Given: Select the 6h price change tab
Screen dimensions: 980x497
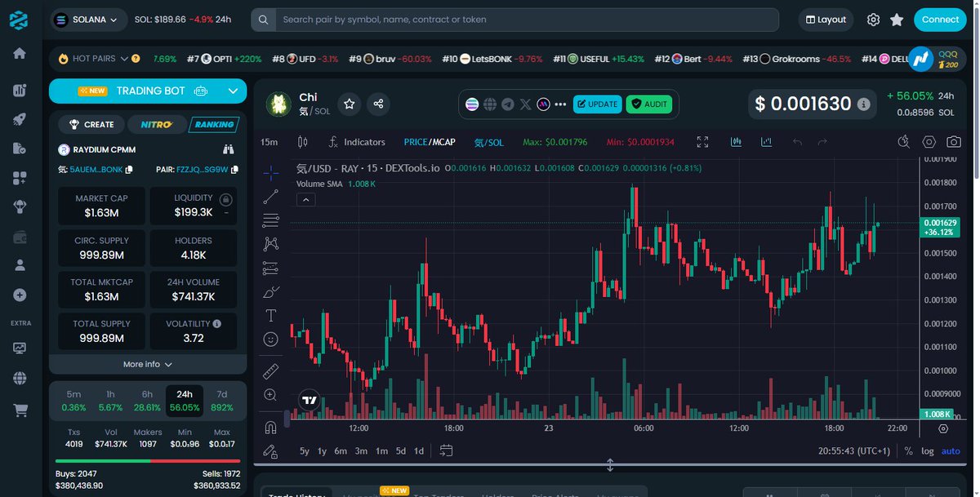Looking at the screenshot, I should point(148,401).
